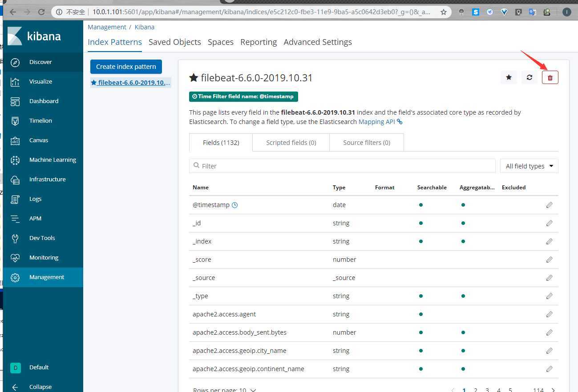The height and width of the screenshot is (392, 578).
Task: Go to page 2 of the fields
Action: (x=476, y=390)
